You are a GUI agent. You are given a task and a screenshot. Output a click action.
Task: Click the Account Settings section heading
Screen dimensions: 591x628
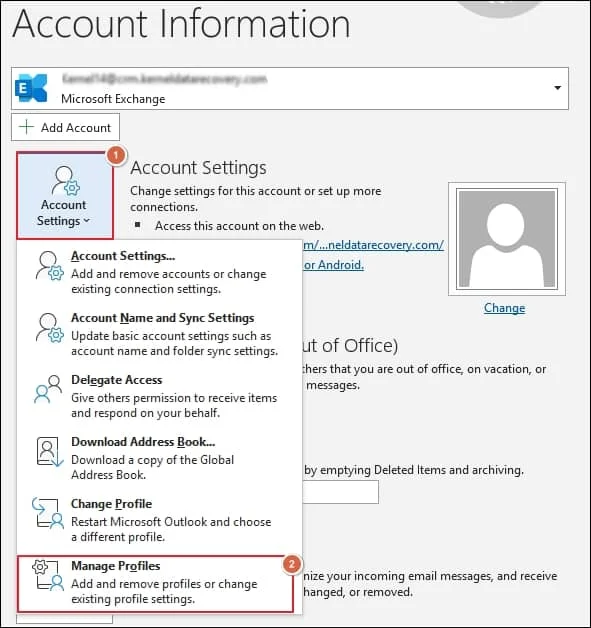point(198,168)
